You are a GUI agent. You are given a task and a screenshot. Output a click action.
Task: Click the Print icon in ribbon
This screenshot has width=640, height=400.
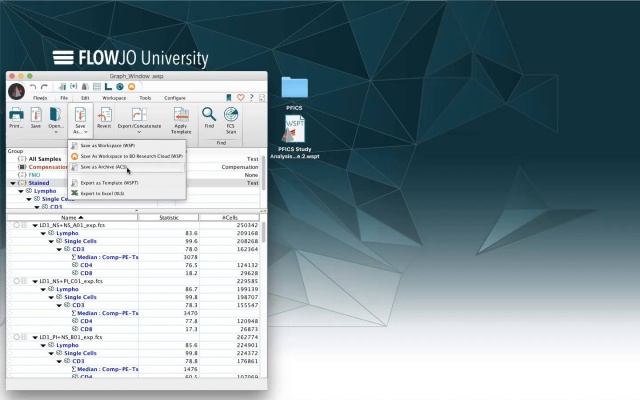[x=16, y=118]
